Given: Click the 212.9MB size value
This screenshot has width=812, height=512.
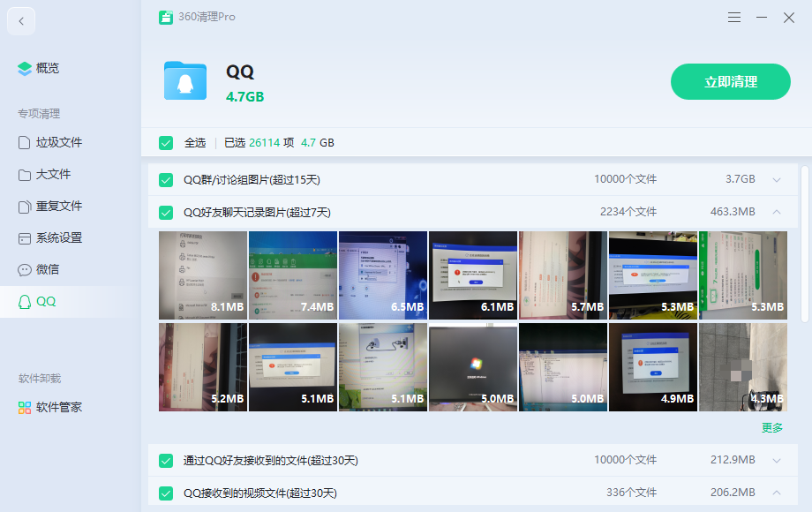Looking at the screenshot, I should (733, 460).
